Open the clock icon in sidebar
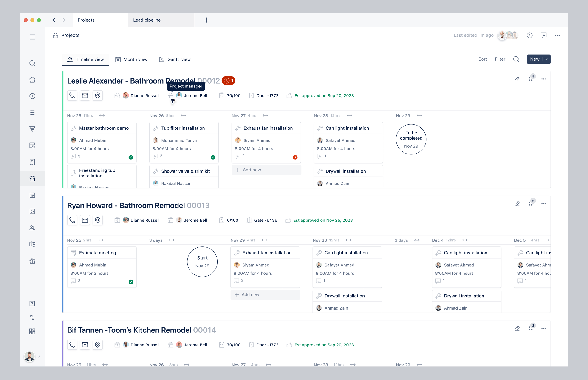This screenshot has height=380, width=588. coord(32,96)
